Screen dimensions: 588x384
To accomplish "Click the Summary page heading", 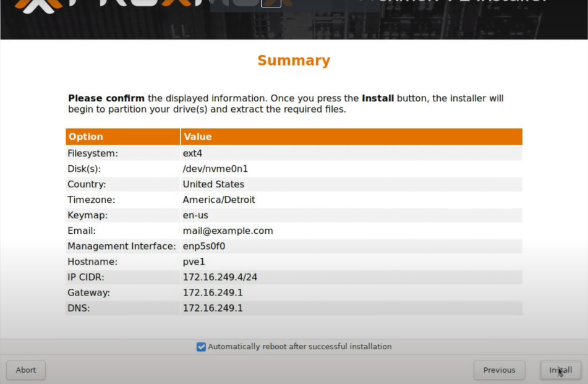I will (x=294, y=61).
